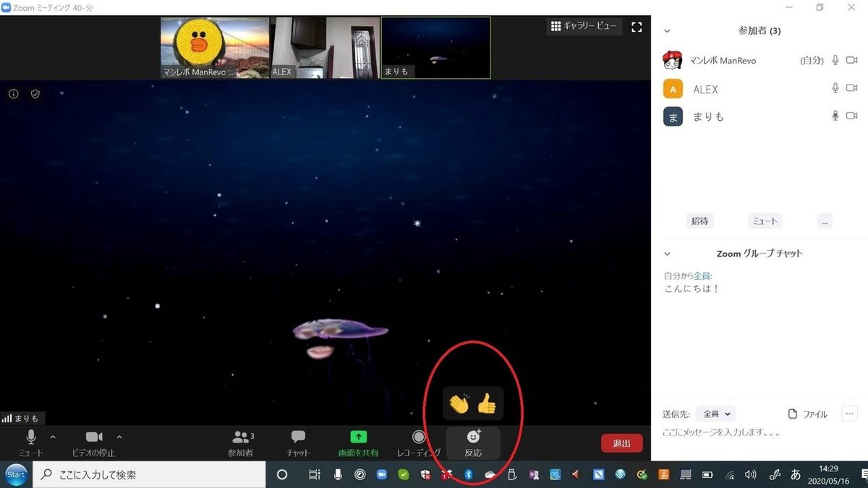Open OneDrive cloud icon in taskbar
868x488 pixels.
(x=490, y=475)
